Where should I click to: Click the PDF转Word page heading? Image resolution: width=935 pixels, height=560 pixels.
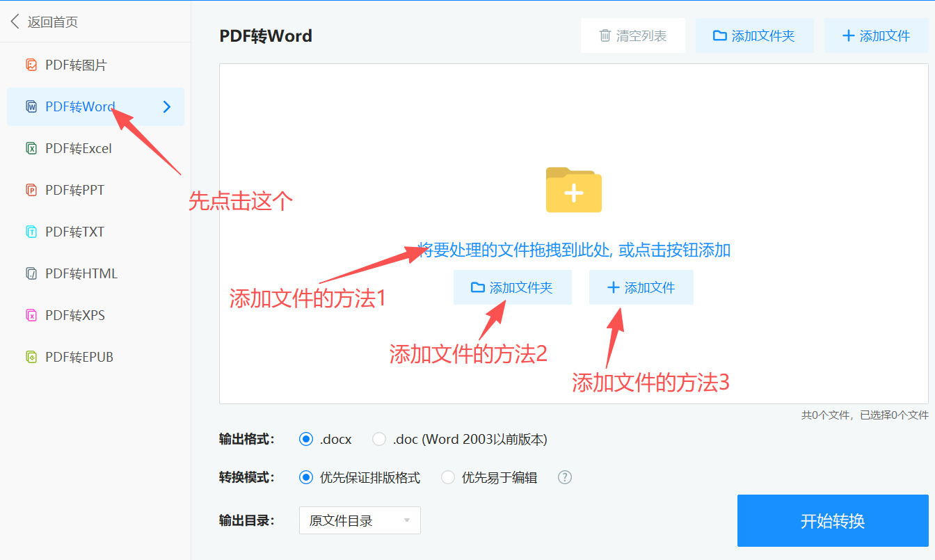point(266,35)
